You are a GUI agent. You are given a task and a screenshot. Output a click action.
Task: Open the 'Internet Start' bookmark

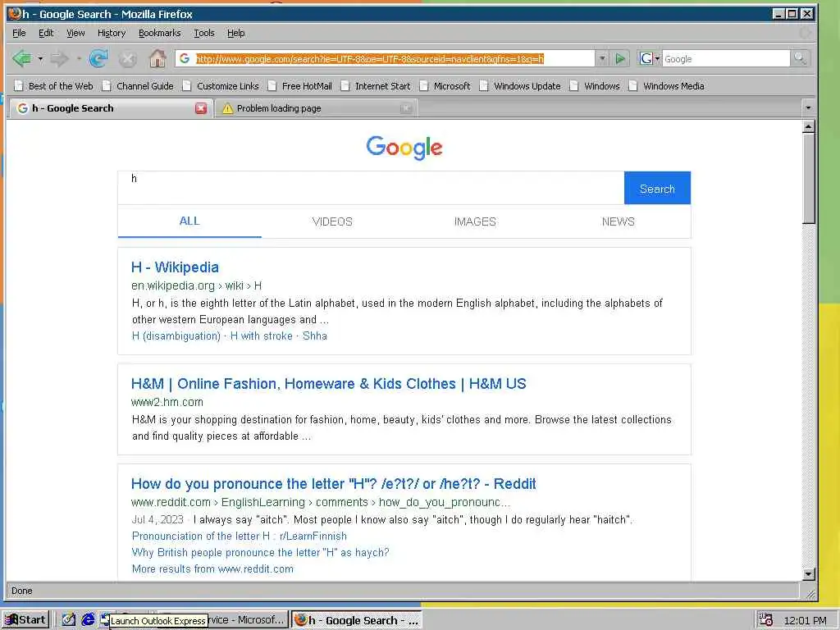[376, 85]
